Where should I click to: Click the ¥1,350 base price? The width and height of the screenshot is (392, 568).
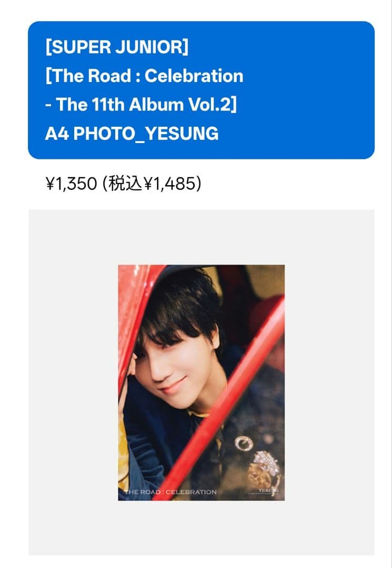pos(72,184)
